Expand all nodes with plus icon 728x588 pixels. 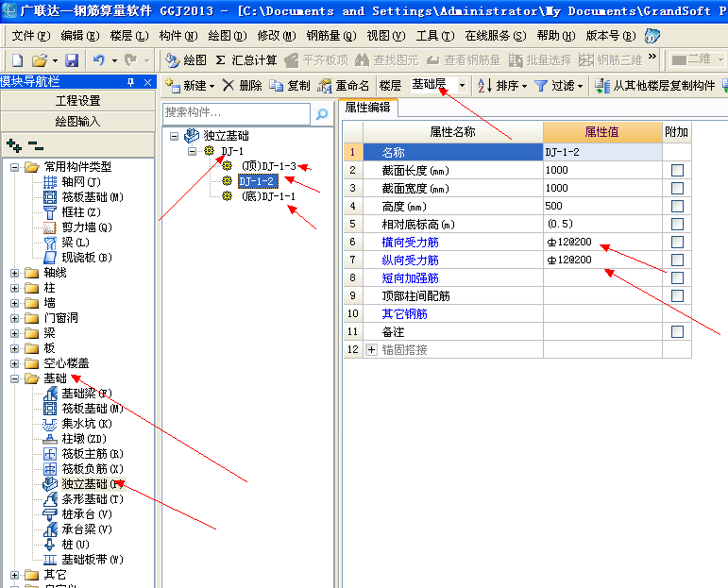click(14, 145)
